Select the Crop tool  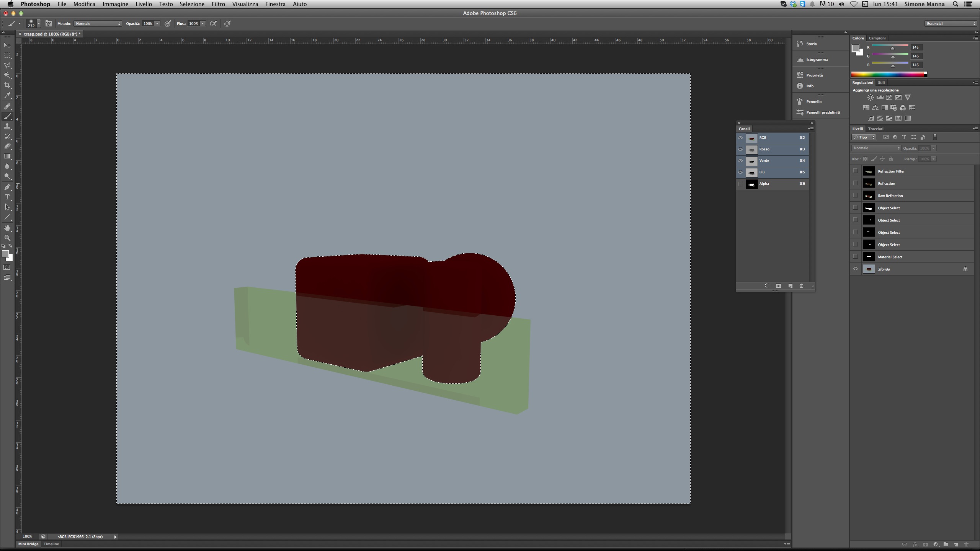(x=7, y=85)
